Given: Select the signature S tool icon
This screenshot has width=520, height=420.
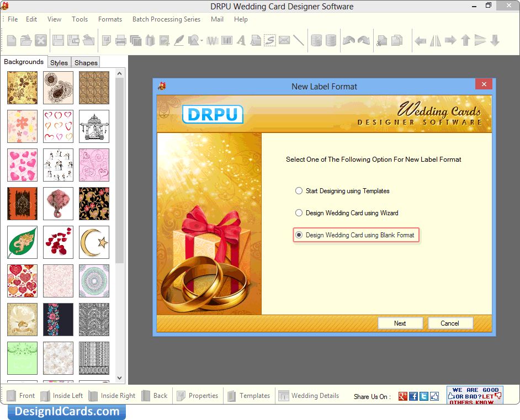Looking at the screenshot, I should click(270, 40).
